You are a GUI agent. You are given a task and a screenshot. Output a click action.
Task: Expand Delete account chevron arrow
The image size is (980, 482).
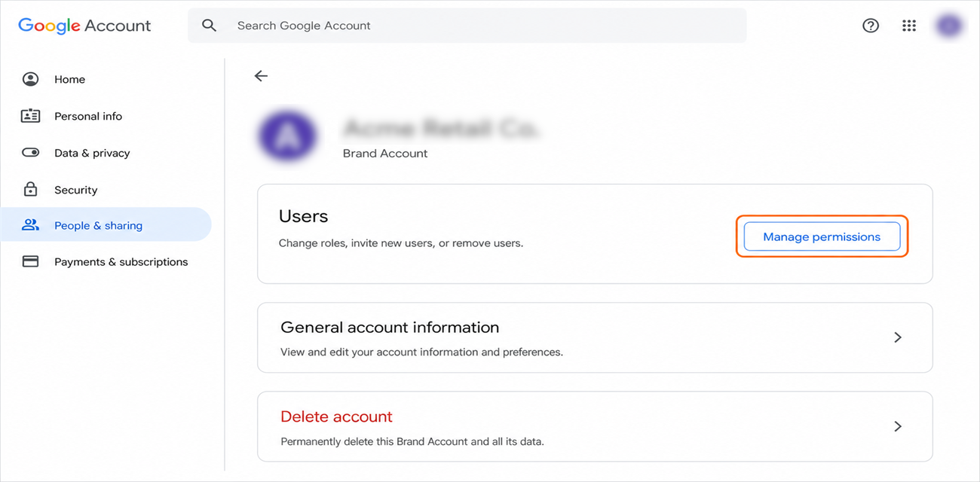(x=898, y=426)
